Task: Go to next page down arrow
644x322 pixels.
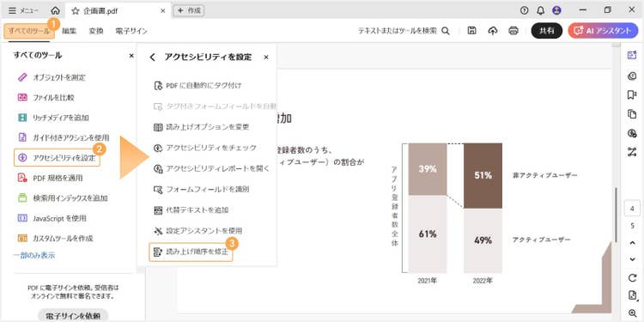Action: [632, 259]
